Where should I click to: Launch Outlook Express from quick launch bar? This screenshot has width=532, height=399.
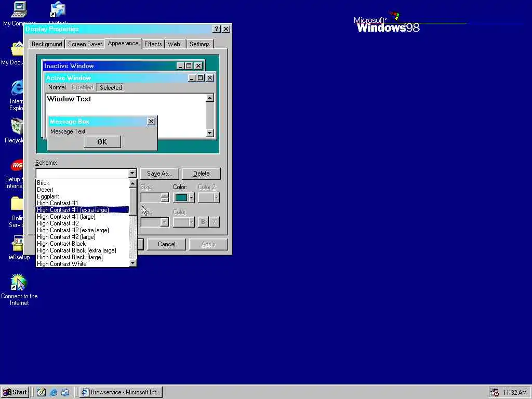(x=65, y=392)
